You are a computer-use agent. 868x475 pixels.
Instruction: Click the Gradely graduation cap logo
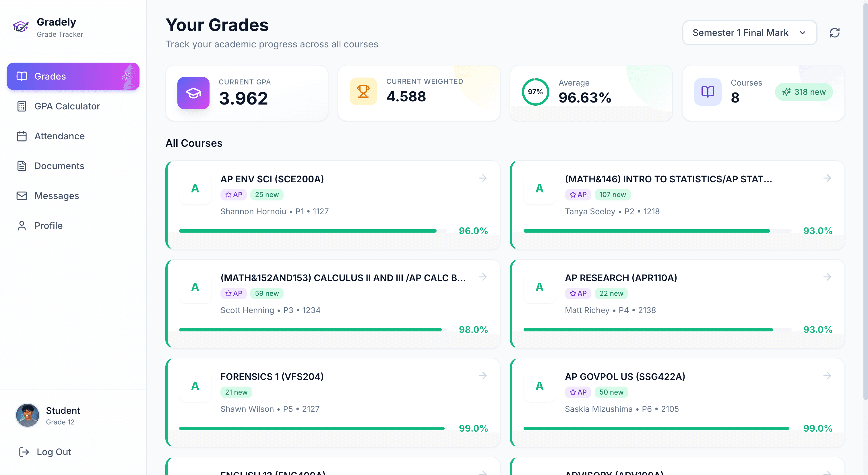[x=20, y=27]
